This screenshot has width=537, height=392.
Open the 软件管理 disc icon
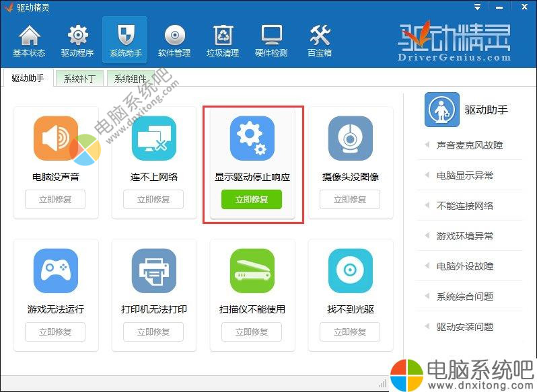coord(175,36)
